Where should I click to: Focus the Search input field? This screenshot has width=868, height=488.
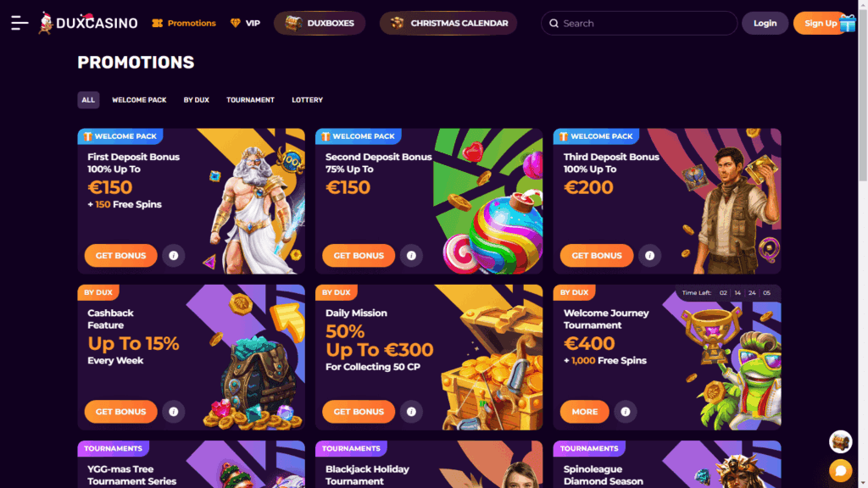pos(639,23)
